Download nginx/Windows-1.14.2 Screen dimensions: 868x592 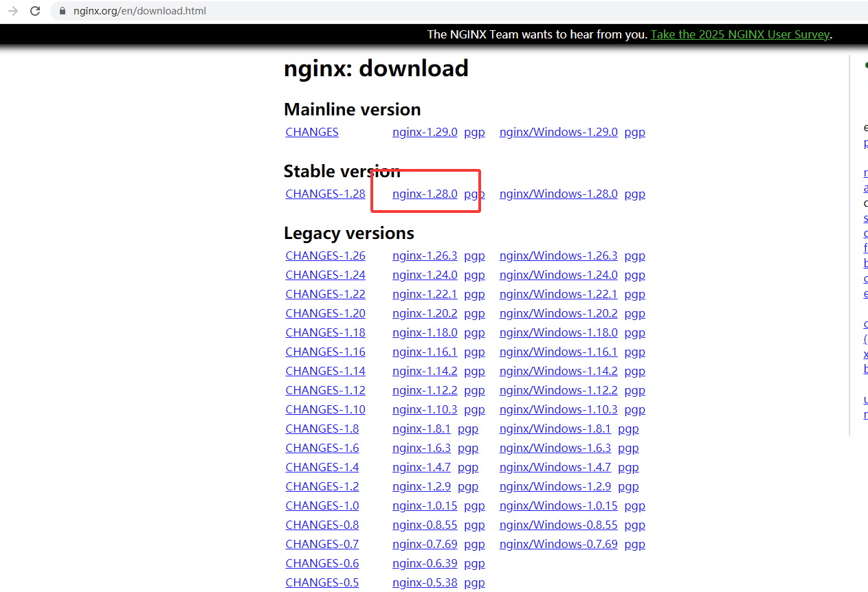click(559, 371)
